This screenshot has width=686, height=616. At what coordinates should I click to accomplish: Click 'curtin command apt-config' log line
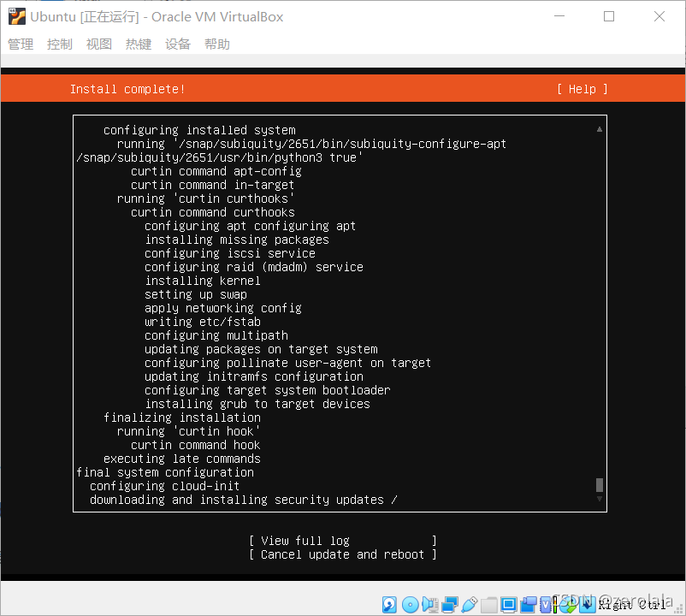(216, 171)
